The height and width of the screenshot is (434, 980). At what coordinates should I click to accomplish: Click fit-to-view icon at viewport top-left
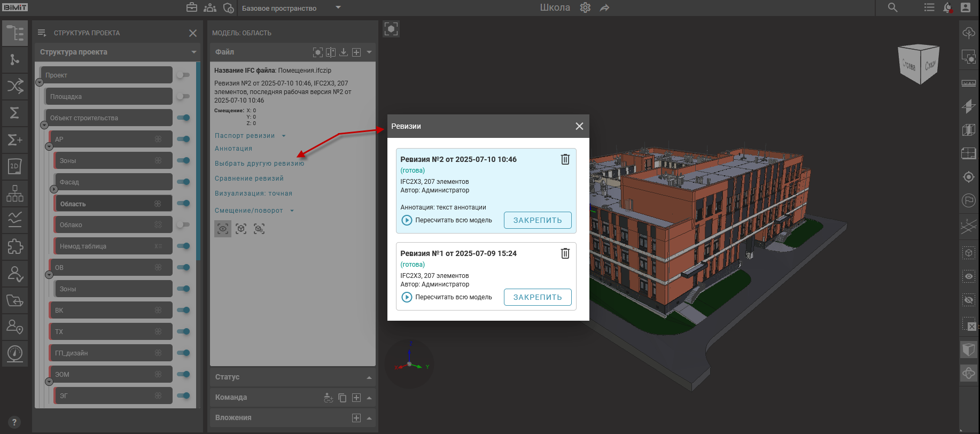click(391, 29)
